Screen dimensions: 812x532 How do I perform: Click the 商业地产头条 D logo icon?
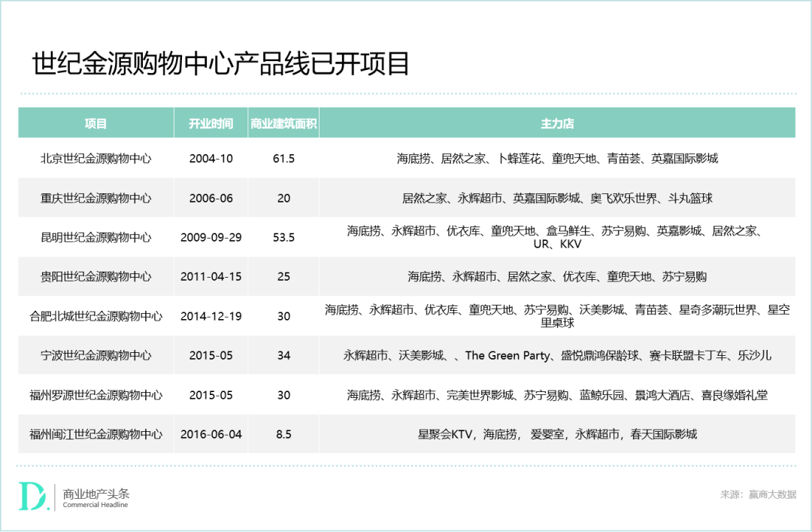34,496
